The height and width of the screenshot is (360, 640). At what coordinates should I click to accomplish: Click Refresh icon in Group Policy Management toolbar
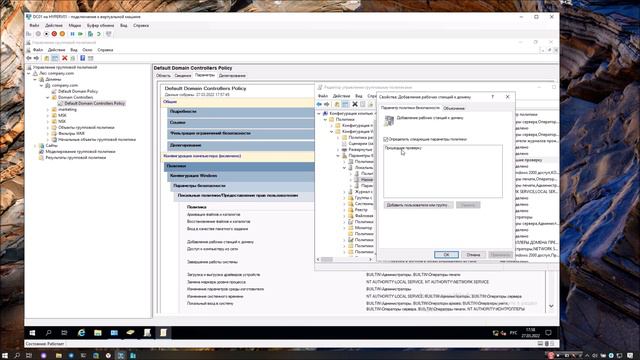tap(73, 58)
